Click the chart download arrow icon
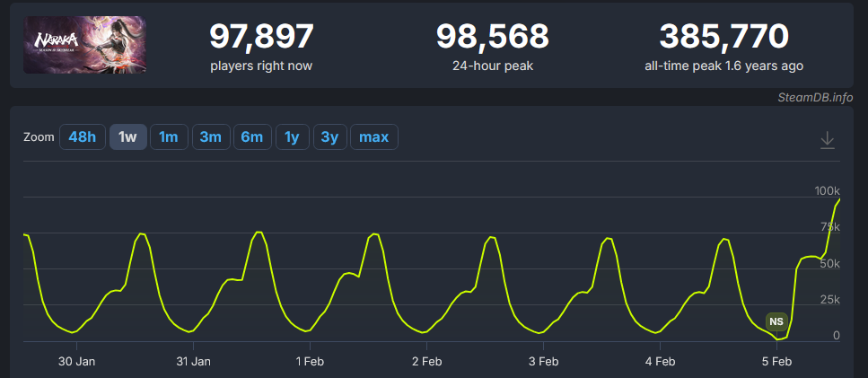 point(827,139)
